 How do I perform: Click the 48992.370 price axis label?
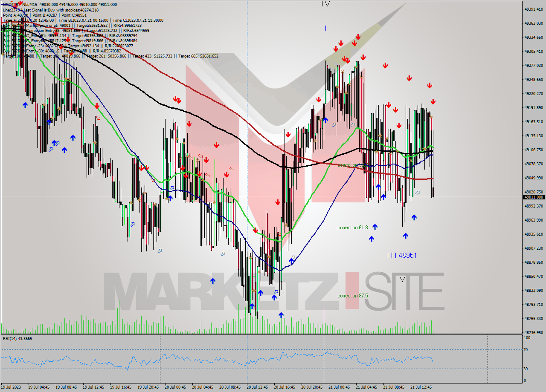click(534, 206)
